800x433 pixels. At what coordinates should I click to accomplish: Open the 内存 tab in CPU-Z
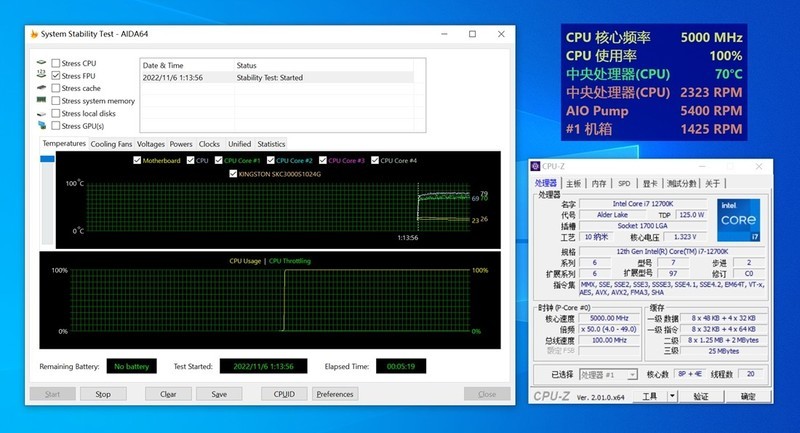pos(599,184)
